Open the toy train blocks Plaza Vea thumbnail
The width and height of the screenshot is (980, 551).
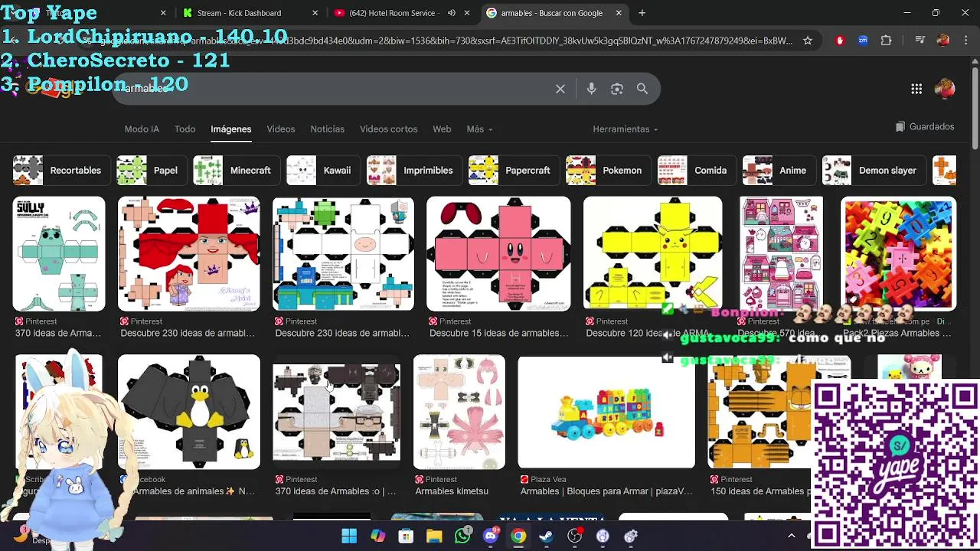click(x=606, y=412)
